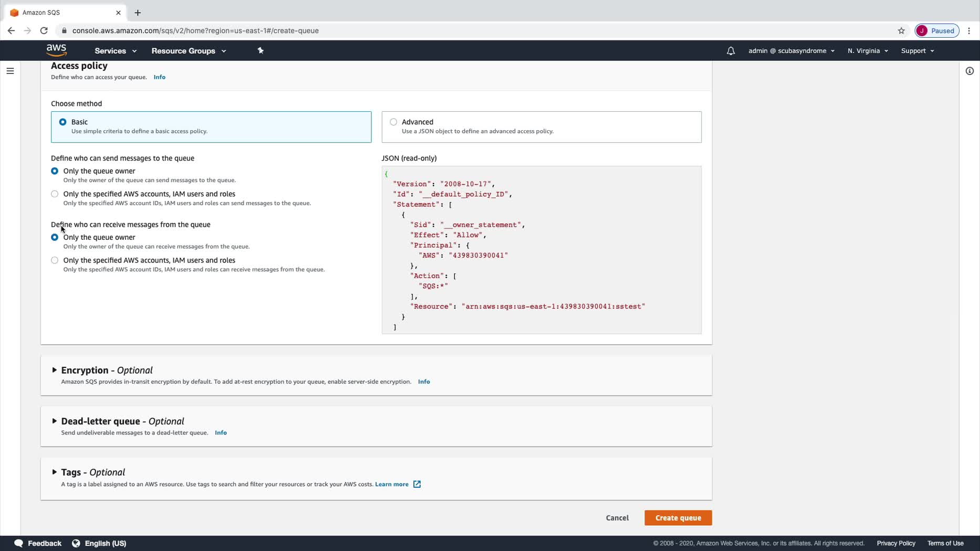Expand the Encryption optional section
The height and width of the screenshot is (551, 980).
coord(55,370)
